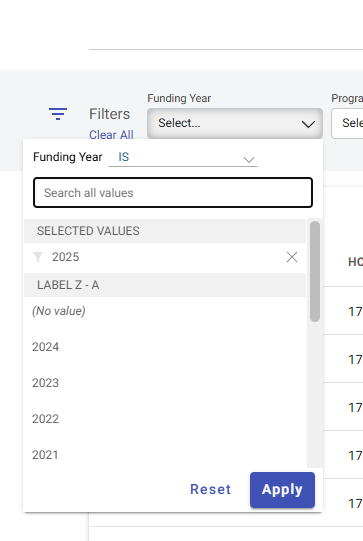Open the Funding Year Select dropdown

(x=235, y=124)
